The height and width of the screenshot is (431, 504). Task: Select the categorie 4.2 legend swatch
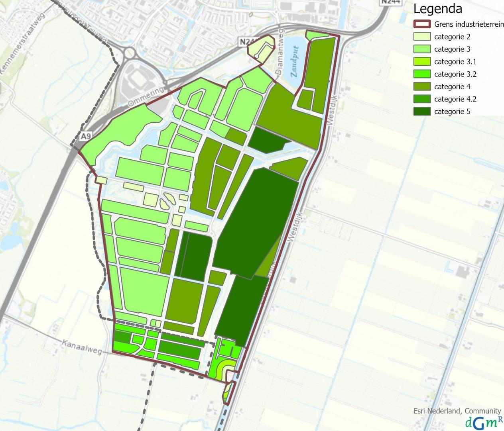tap(422, 99)
